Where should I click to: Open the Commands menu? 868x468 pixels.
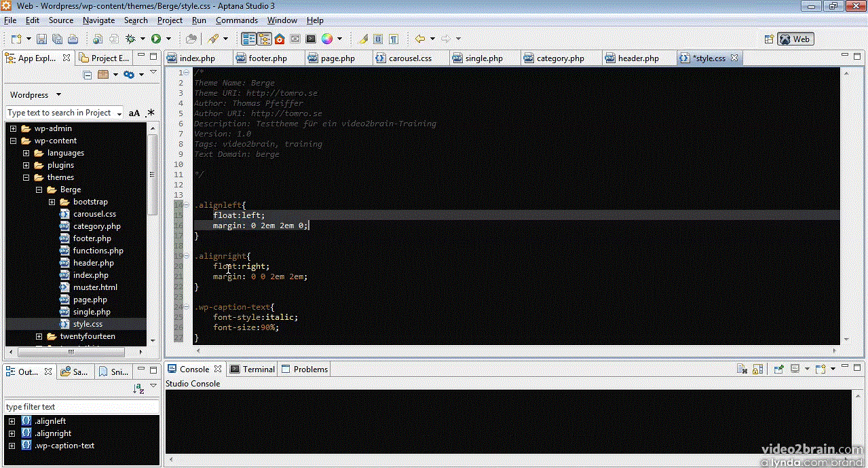tap(237, 20)
